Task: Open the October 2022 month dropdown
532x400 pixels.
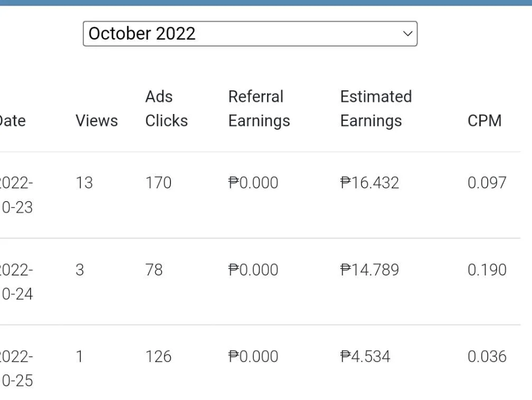Action: click(x=250, y=34)
